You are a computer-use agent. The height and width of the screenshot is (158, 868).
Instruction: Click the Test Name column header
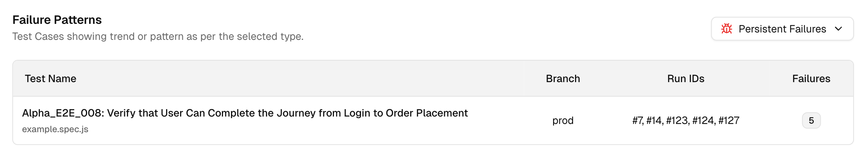point(50,79)
